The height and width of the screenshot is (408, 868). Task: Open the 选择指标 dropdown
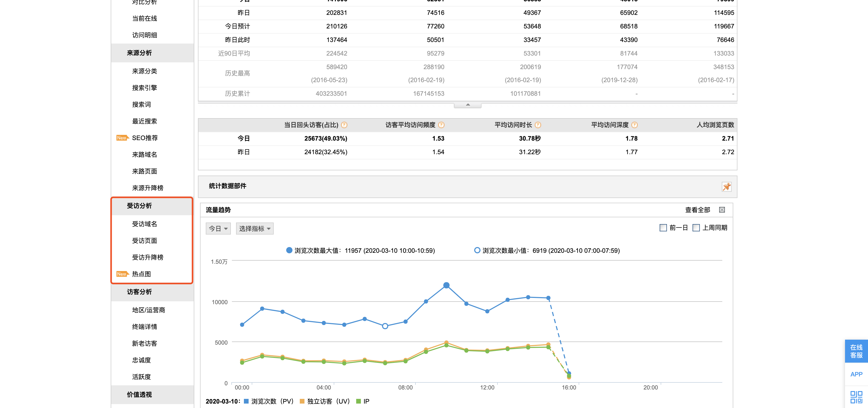pyautogui.click(x=254, y=229)
